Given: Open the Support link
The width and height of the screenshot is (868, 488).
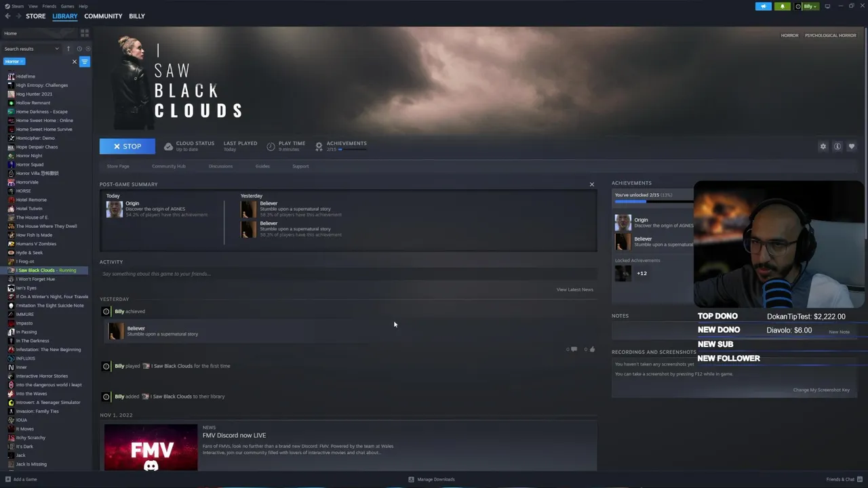Looking at the screenshot, I should [300, 166].
